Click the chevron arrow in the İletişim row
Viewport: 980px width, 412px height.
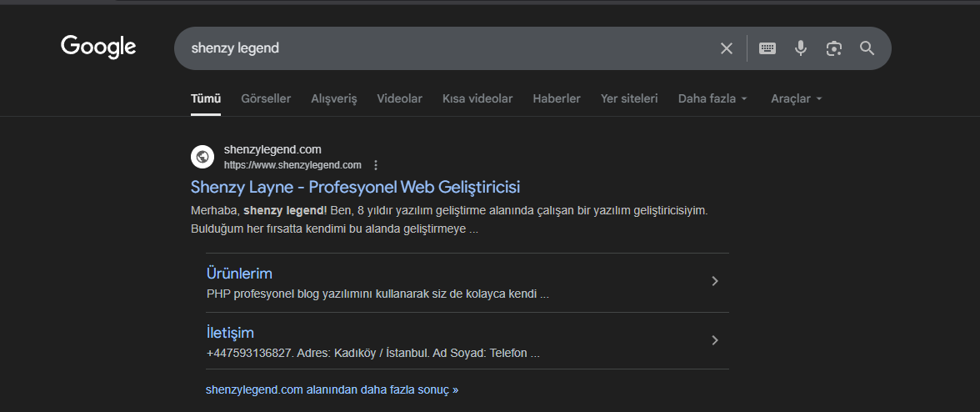pos(715,341)
